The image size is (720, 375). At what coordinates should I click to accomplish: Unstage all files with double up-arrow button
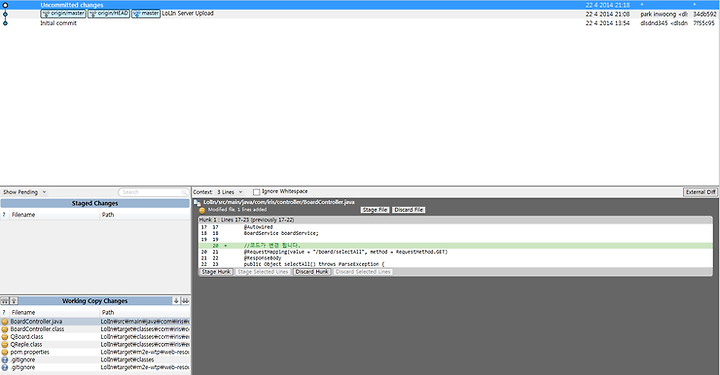(5, 301)
